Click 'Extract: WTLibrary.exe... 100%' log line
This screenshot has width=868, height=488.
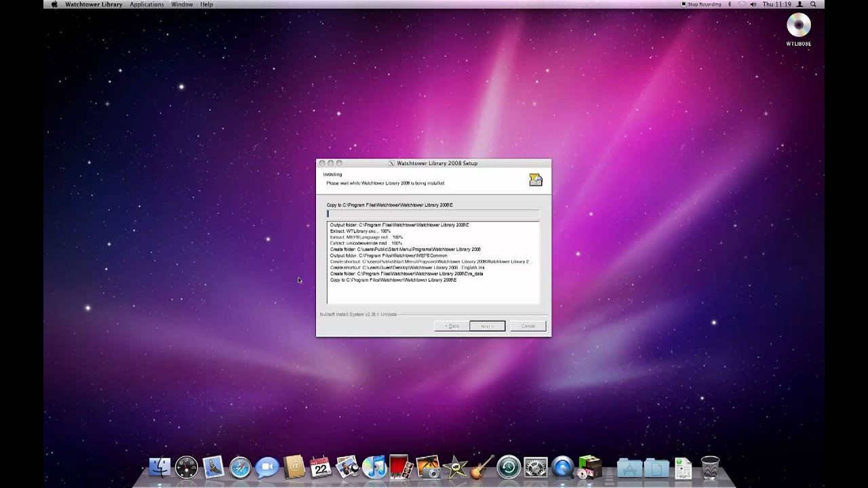pyautogui.click(x=360, y=231)
